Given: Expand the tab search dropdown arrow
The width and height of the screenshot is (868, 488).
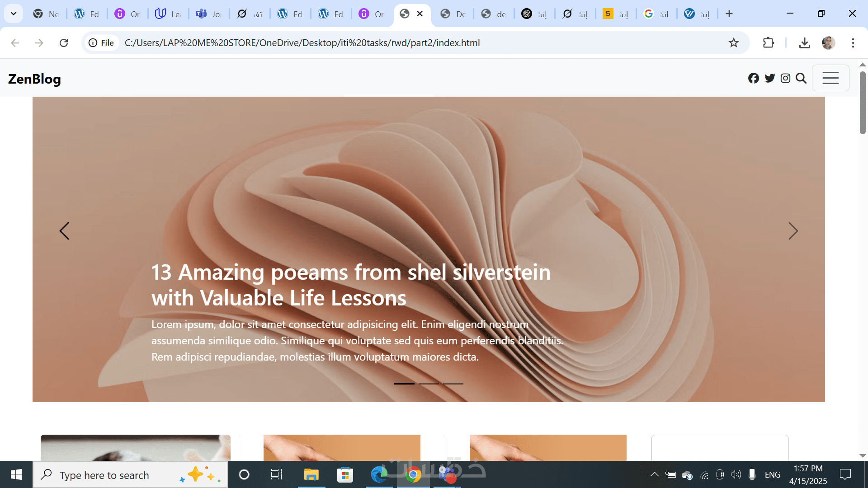Looking at the screenshot, I should tap(14, 14).
